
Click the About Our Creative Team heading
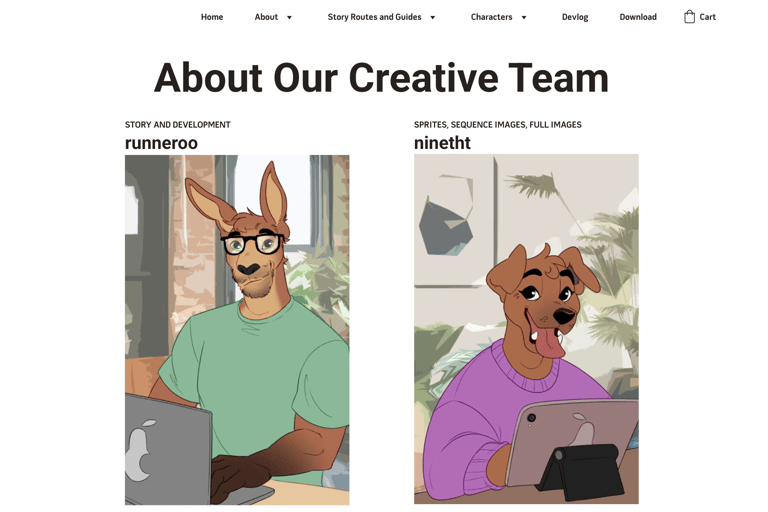[x=381, y=78]
